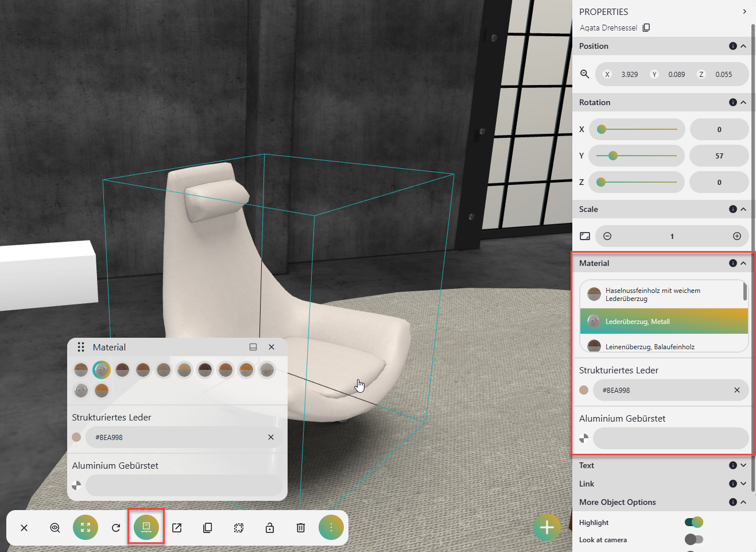
Task: Delete the object with the trash icon
Action: [301, 528]
